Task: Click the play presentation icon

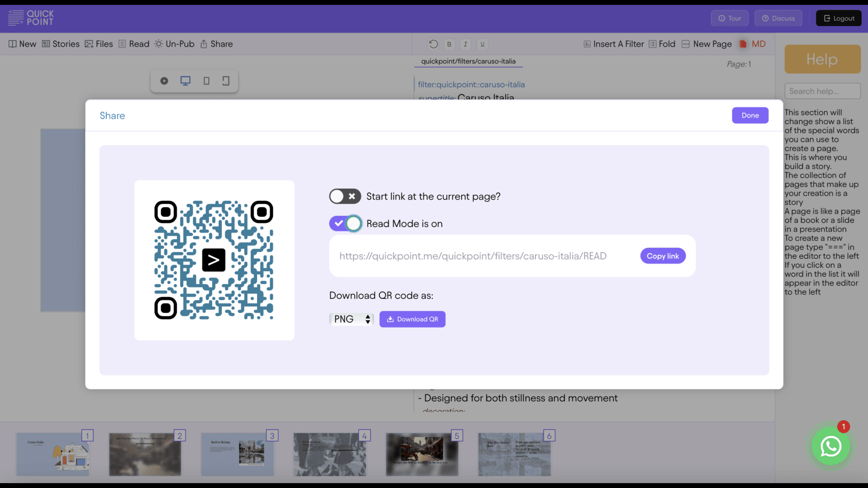Action: 164,81
